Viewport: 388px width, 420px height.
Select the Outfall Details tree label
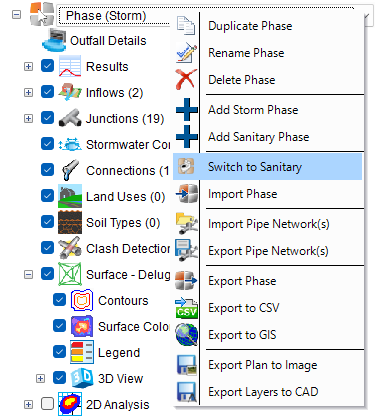pos(108,41)
